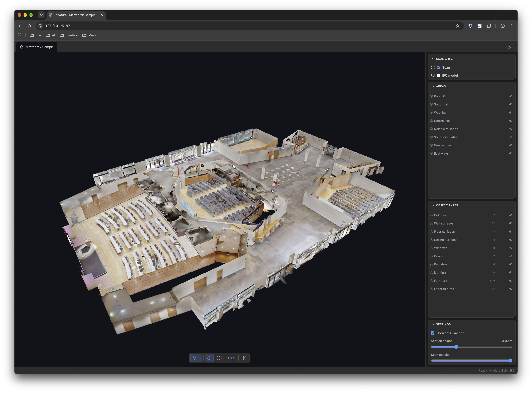The image size is (532, 393).
Task: Click the fit-to-frame icon in toolbar
Action: [218, 358]
